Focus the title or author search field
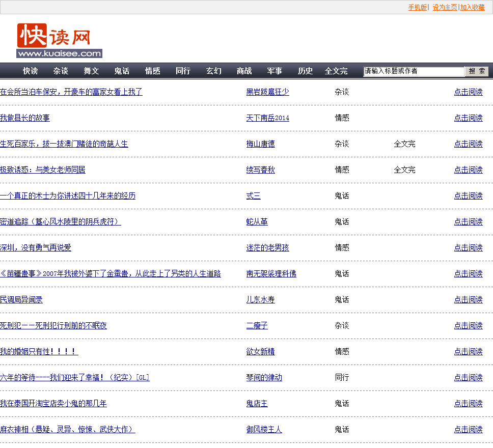This screenshot has height=448, width=493. coord(414,71)
